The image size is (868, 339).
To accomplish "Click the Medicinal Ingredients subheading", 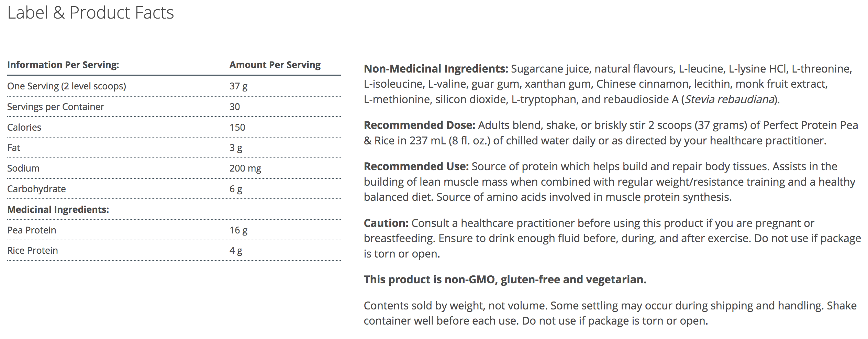I will tap(58, 210).
